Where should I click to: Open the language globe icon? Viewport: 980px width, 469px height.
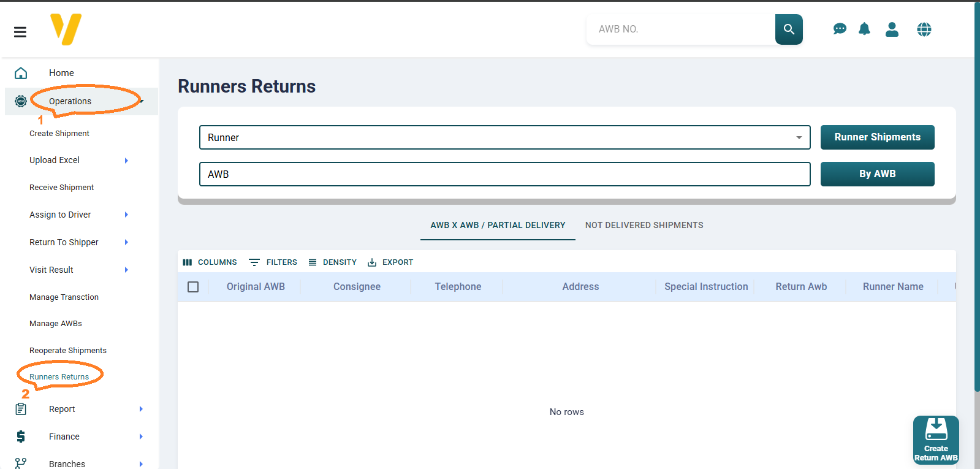924,29
